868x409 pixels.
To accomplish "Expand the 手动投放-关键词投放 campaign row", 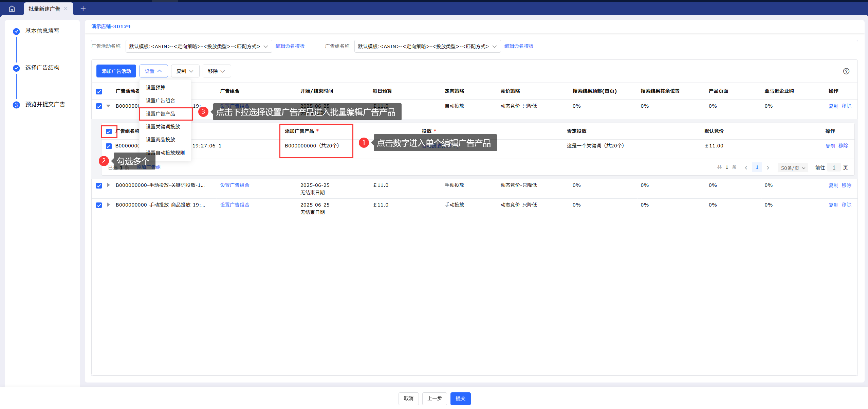I will (x=108, y=185).
